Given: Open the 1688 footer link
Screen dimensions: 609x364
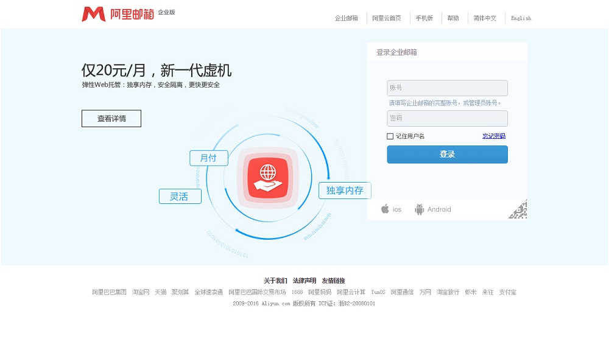Looking at the screenshot, I should point(297,292).
